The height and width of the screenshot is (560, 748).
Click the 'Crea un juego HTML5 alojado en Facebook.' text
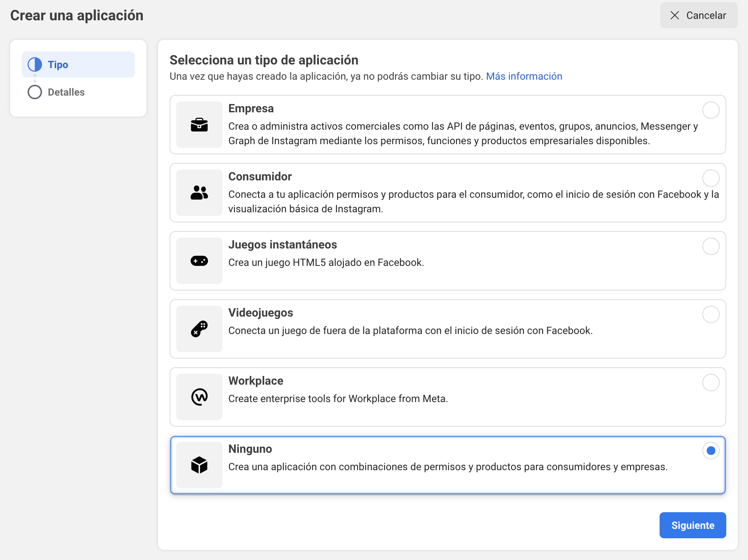click(x=326, y=262)
